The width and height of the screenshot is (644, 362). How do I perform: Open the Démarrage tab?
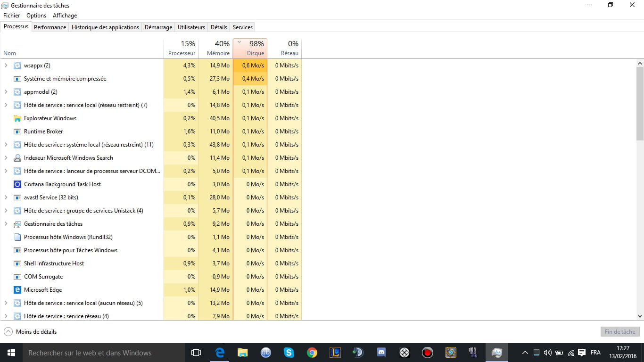[158, 27]
